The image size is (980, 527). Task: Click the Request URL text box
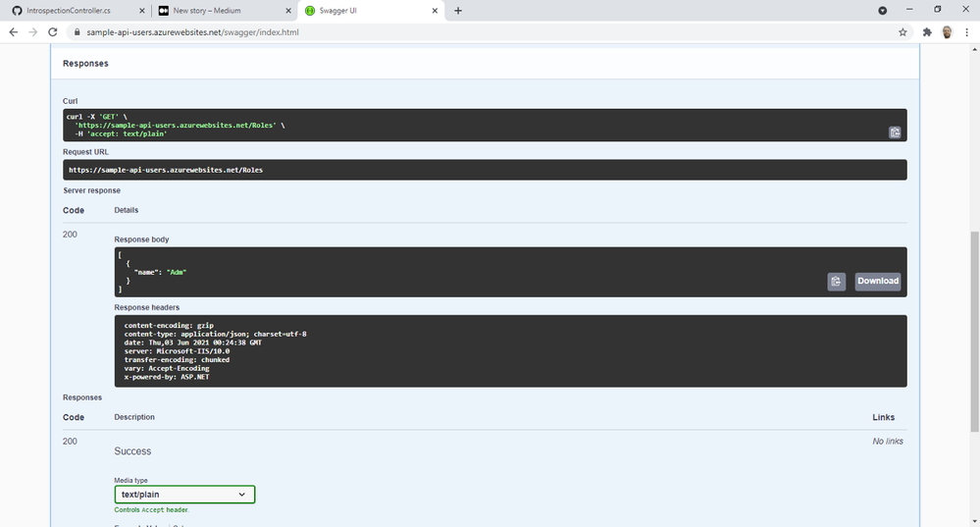485,170
